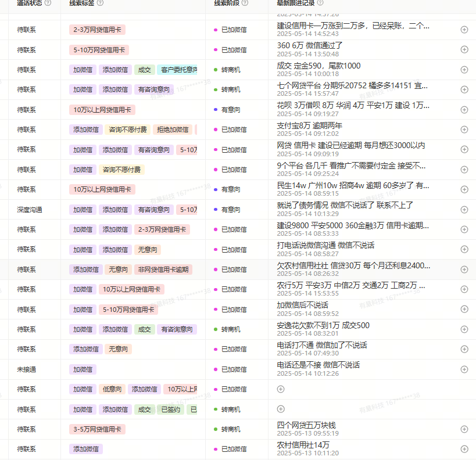This screenshot has width=476, height=460.
Task: Click help icon beside 通话状态 header
Action: tap(48, 3)
